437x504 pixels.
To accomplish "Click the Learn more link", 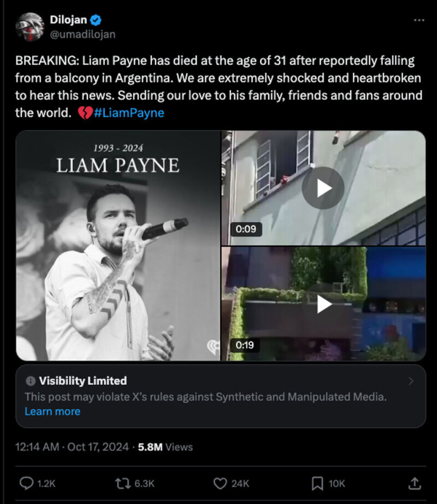I will tap(52, 411).
